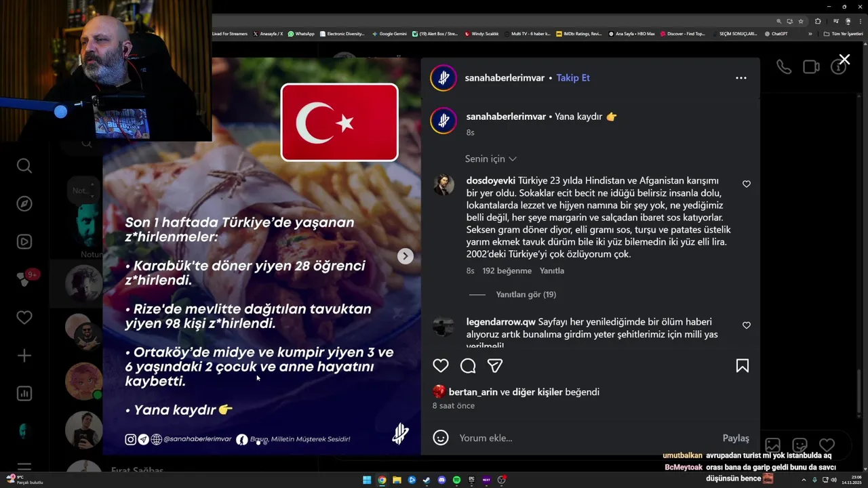Open Messages icon with 9+ badge
The height and width of the screenshot is (488, 868).
click(24, 279)
